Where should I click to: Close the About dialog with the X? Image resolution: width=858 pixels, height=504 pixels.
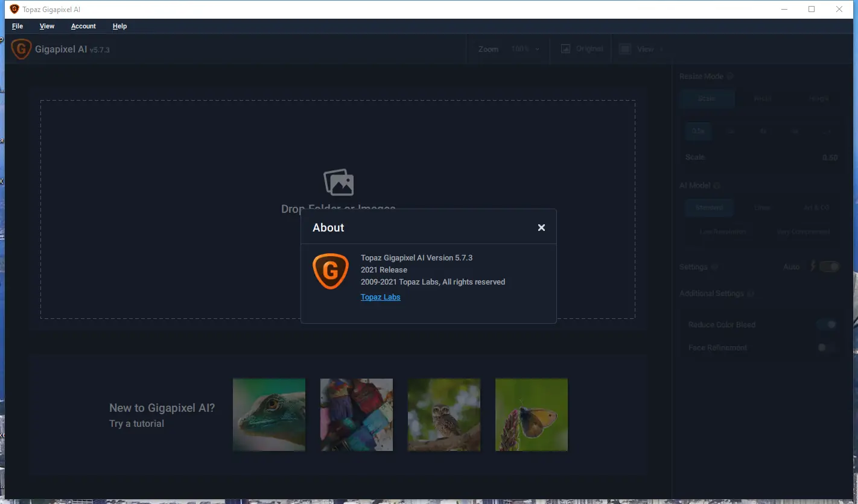(x=541, y=227)
